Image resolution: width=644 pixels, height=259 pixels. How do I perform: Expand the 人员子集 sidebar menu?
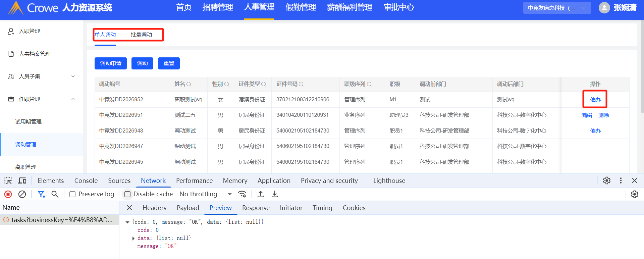click(x=73, y=76)
